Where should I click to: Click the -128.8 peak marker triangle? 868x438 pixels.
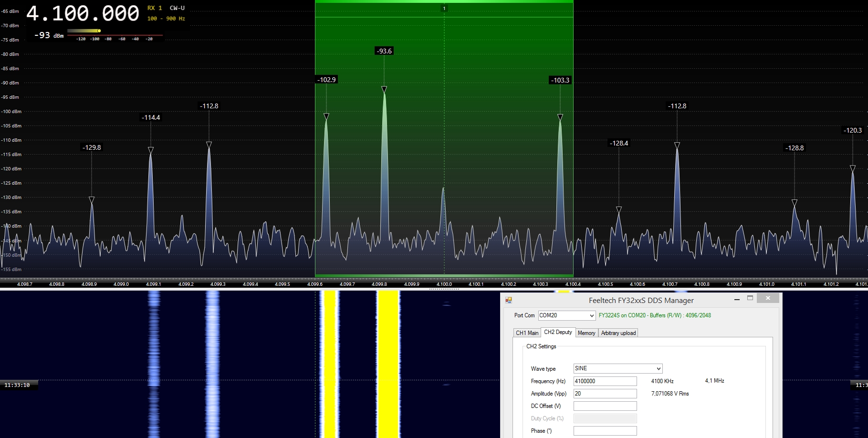[x=795, y=203]
